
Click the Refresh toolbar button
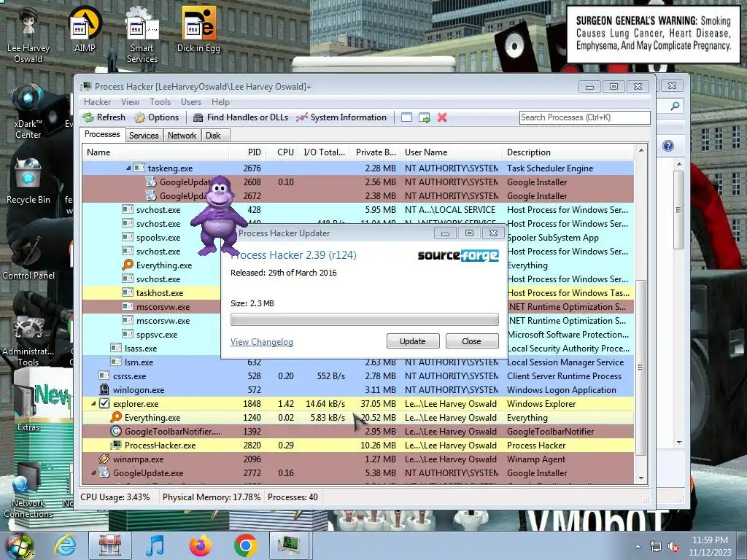(x=104, y=117)
